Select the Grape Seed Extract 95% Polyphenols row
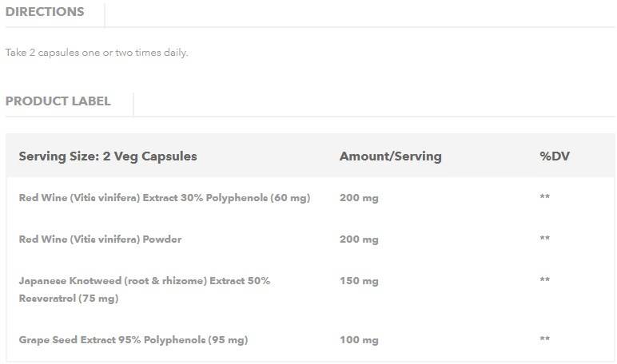The image size is (617, 364). coord(133,340)
